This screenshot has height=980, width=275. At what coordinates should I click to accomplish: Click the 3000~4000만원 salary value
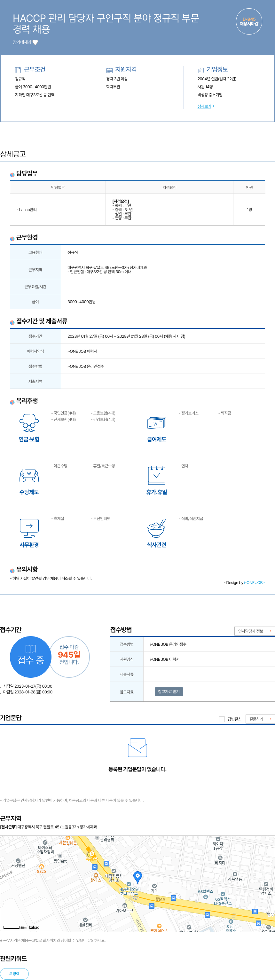point(82,302)
